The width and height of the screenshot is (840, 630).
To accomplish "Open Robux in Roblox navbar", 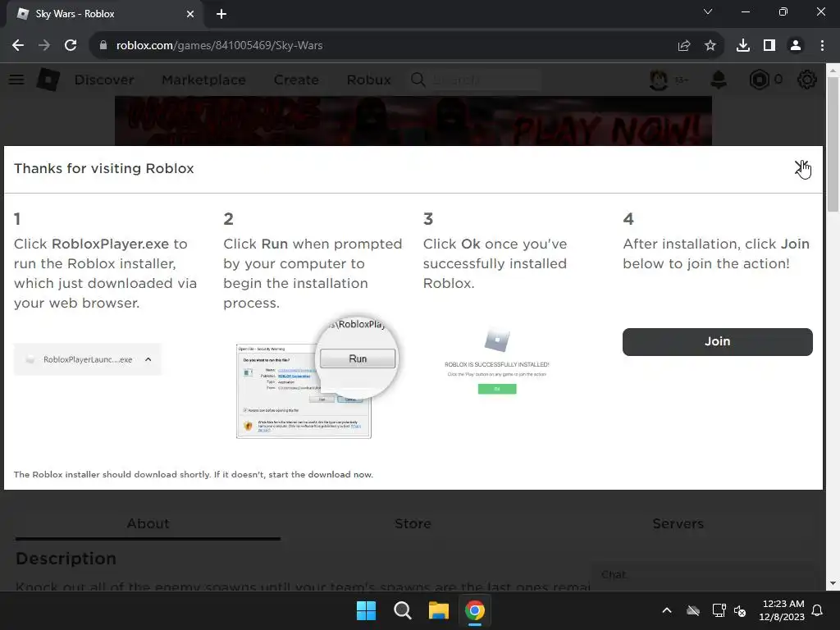I will click(368, 80).
